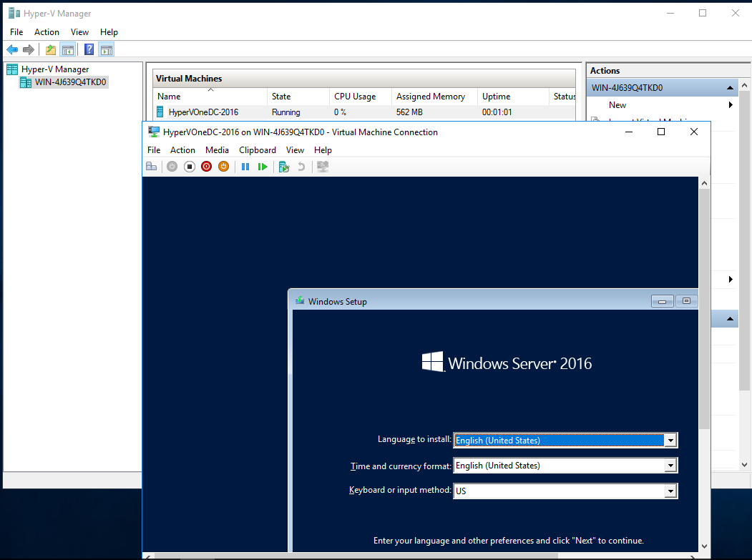
Task: Open the Time and currency format dropdown
Action: tap(670, 465)
